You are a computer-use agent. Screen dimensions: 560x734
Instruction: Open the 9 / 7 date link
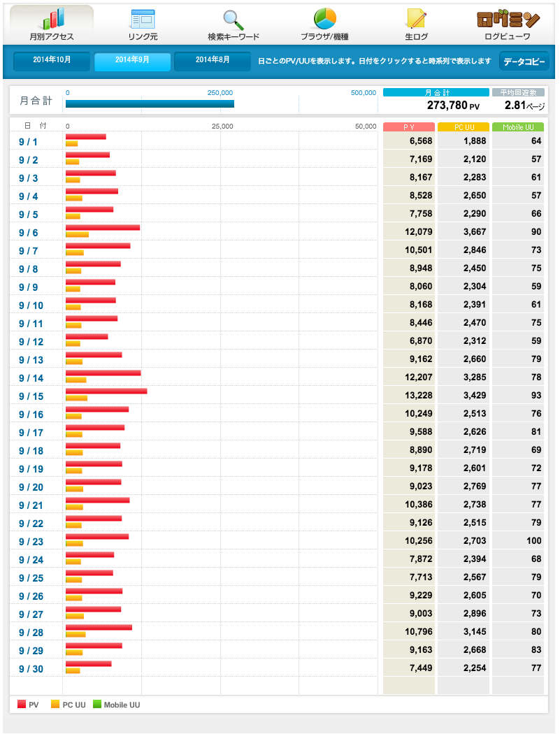pyautogui.click(x=28, y=251)
